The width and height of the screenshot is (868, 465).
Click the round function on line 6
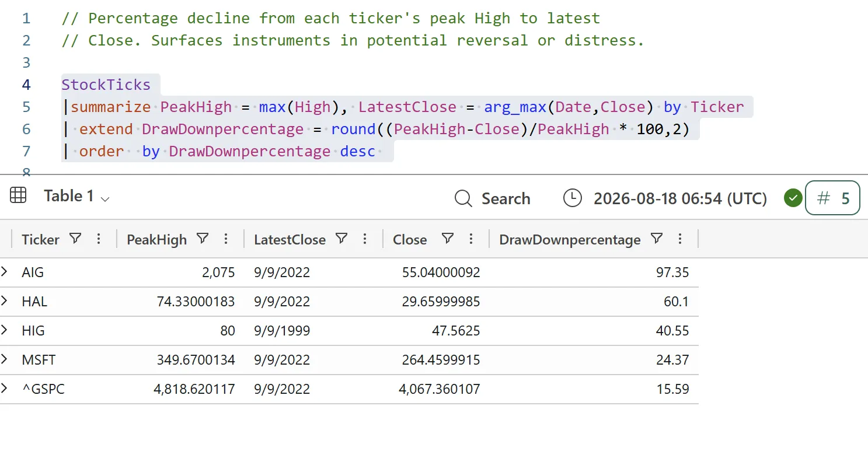(353, 129)
